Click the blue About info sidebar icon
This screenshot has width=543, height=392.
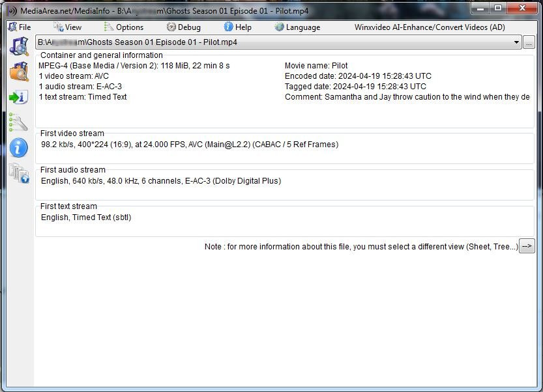(x=19, y=148)
